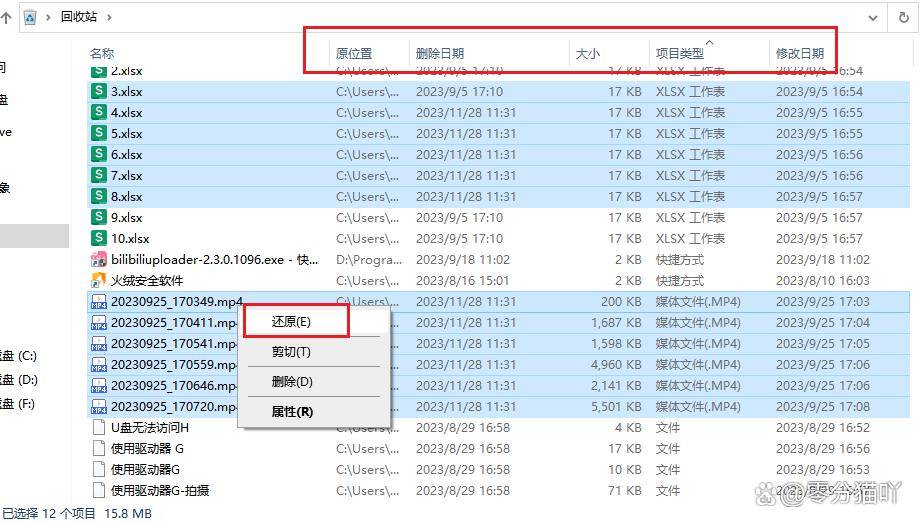Click the Recycle Bin icon in address bar

[30, 17]
